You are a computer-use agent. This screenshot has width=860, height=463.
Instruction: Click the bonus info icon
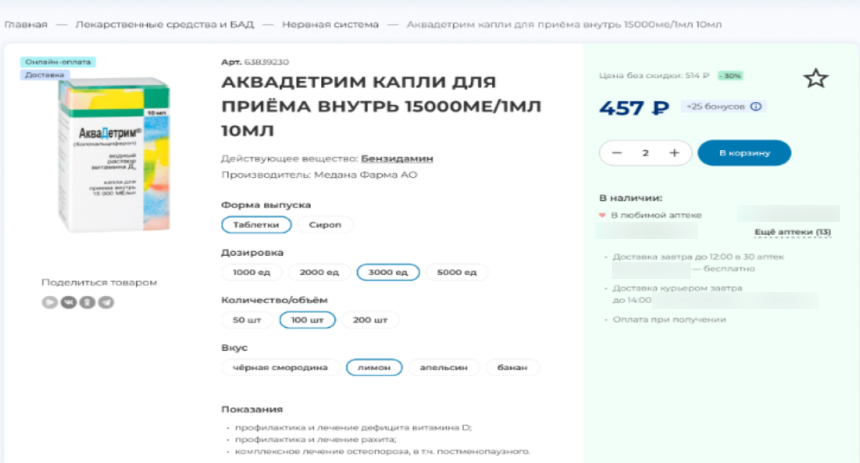point(756,107)
